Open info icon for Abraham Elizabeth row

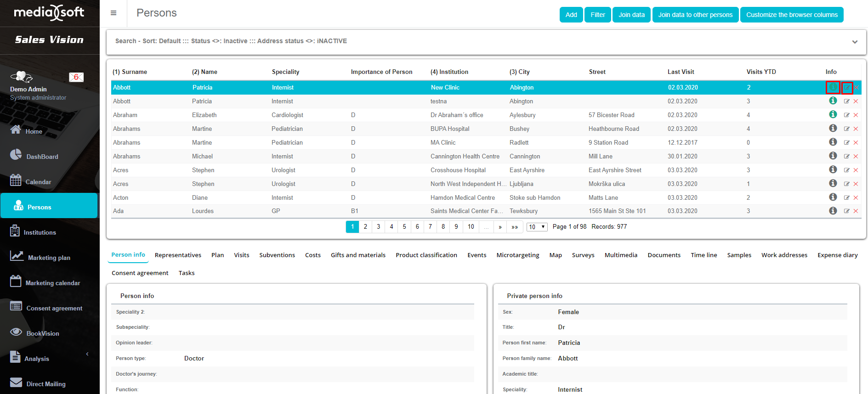click(833, 114)
